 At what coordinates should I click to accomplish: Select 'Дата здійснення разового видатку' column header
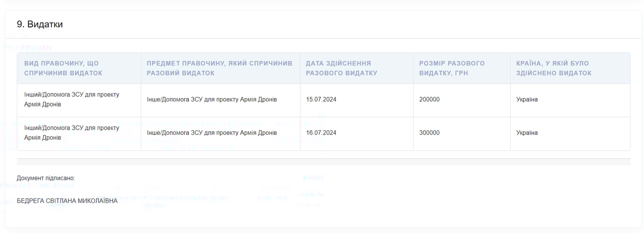coord(339,68)
